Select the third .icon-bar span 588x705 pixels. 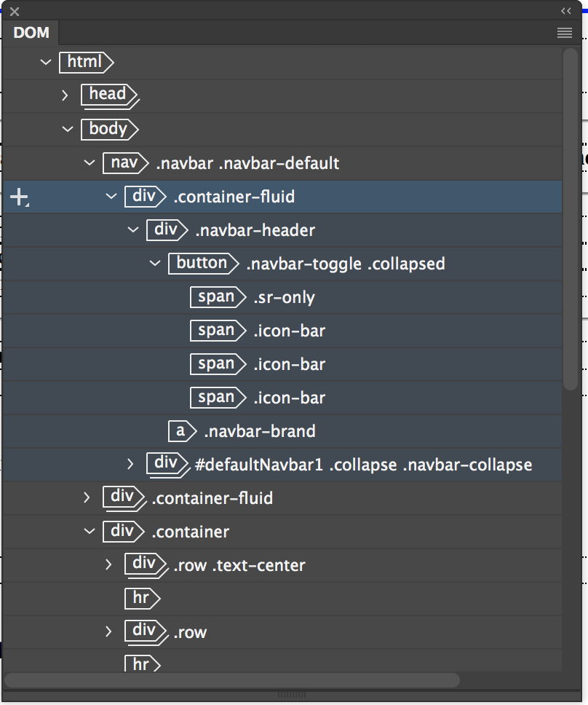218,397
